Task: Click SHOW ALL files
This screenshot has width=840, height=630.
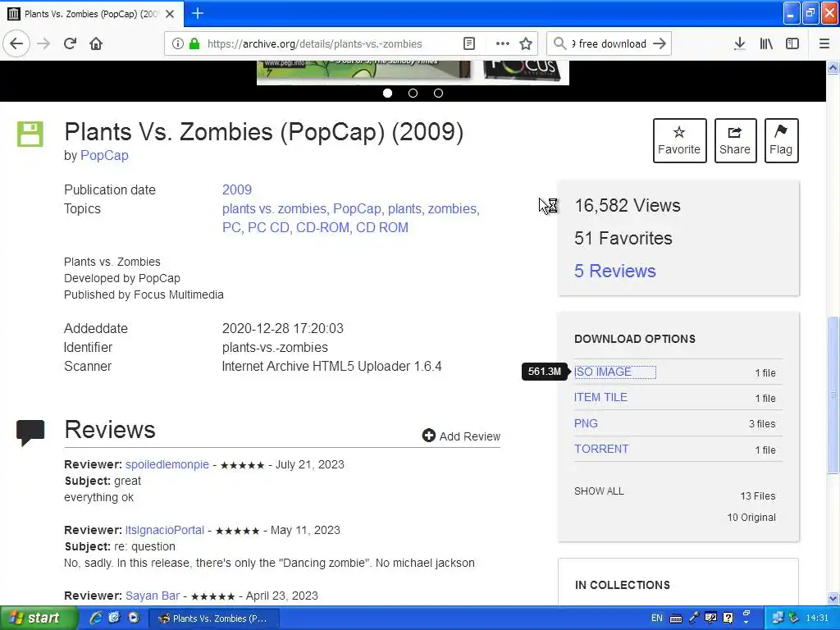Action: pyautogui.click(x=599, y=491)
